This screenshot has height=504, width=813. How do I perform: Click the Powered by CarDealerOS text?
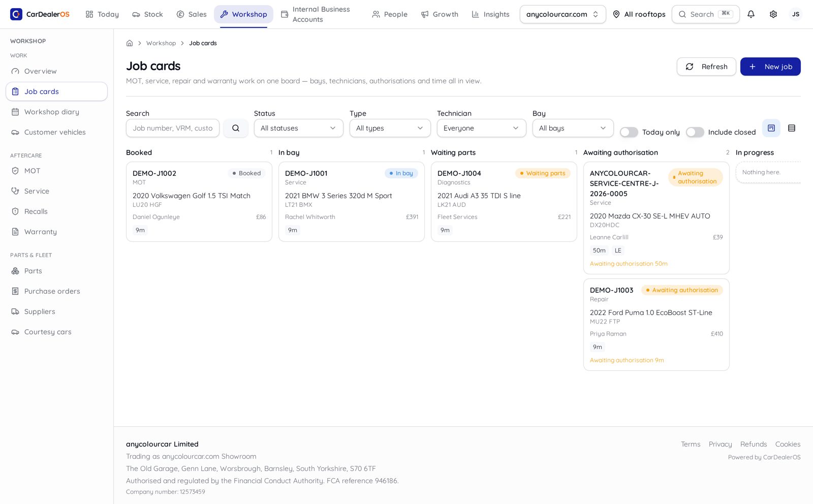764,457
